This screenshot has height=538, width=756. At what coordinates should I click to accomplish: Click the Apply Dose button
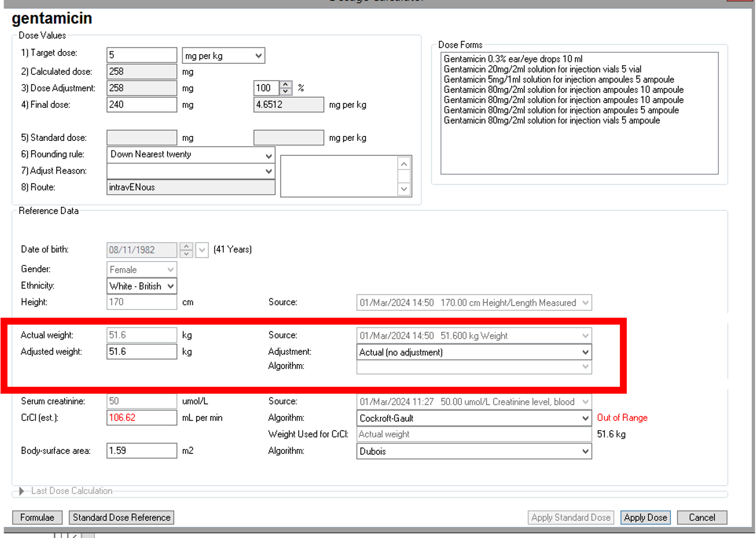645,517
